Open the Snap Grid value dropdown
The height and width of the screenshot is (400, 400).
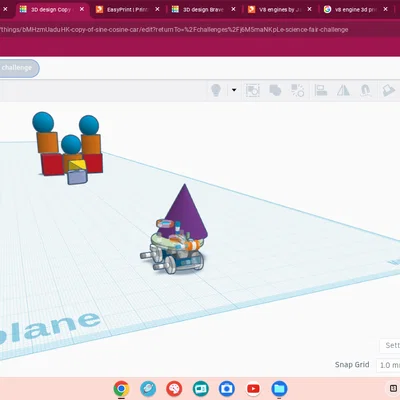[x=388, y=365]
